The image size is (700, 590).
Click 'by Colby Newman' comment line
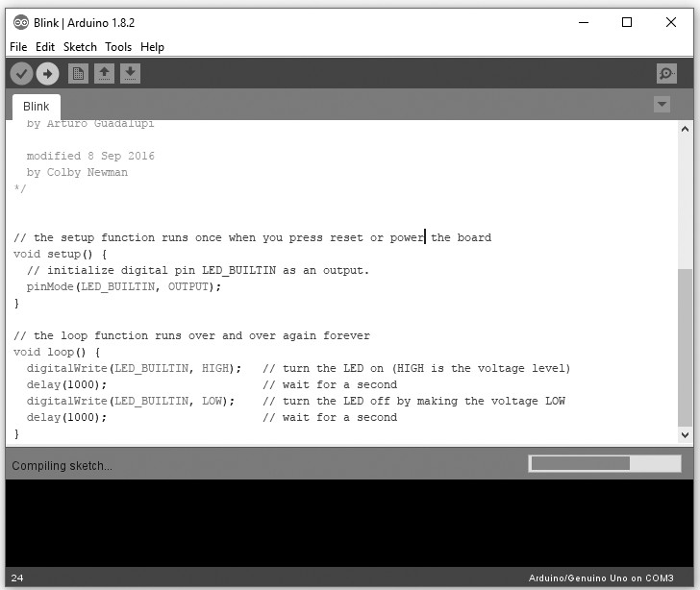(x=77, y=172)
